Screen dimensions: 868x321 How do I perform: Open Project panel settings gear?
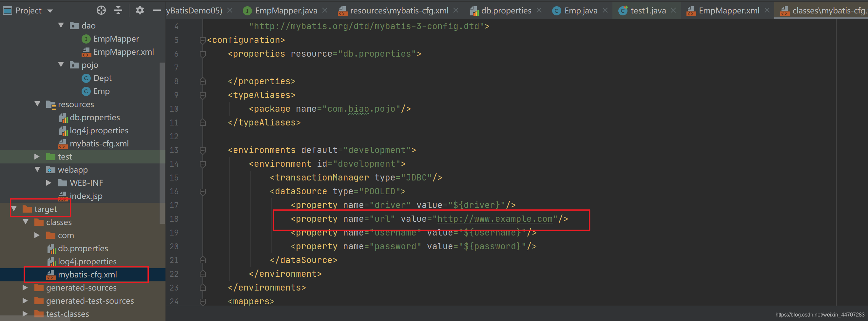(140, 10)
